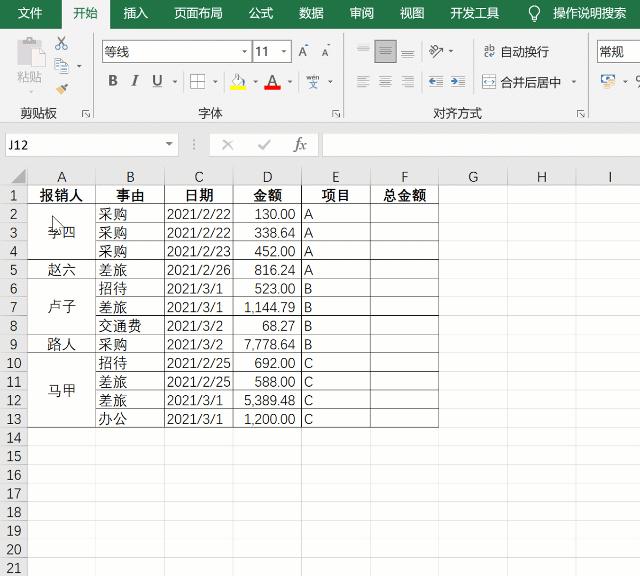
Task: Click the Paste clipboard icon
Action: [30, 52]
